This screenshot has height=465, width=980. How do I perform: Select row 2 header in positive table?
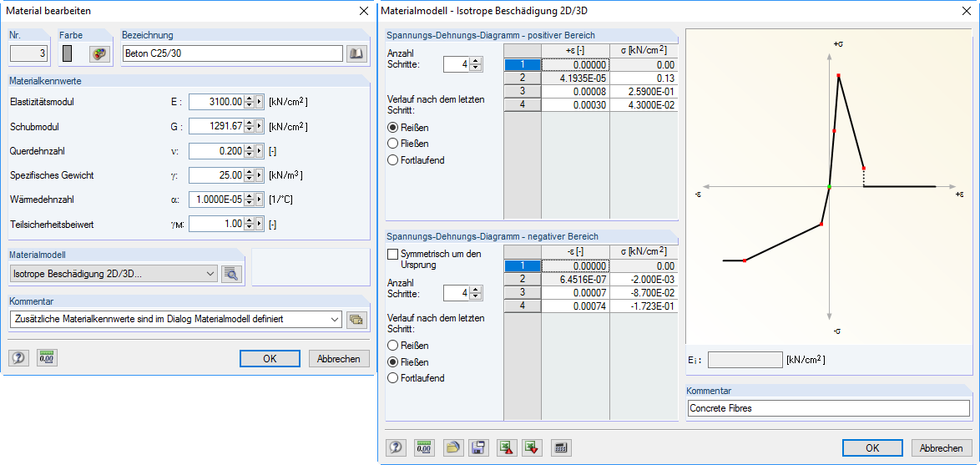pyautogui.click(x=523, y=78)
